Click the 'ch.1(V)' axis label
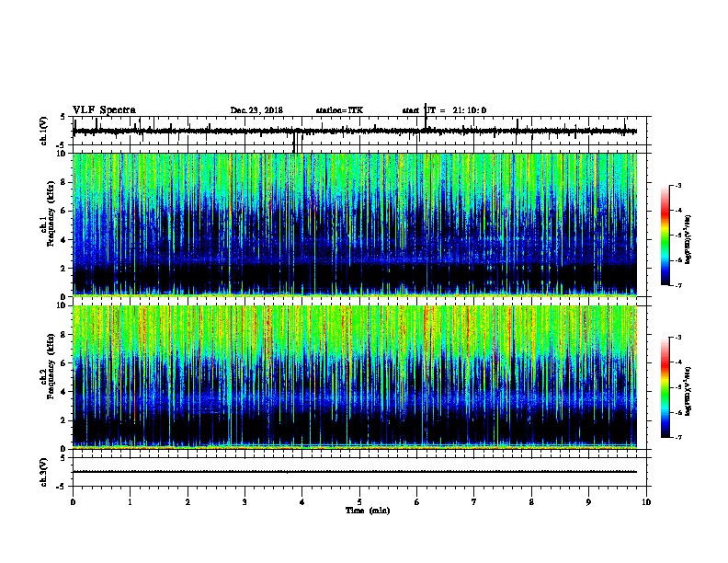The height and width of the screenshot is (563, 728). 44,131
